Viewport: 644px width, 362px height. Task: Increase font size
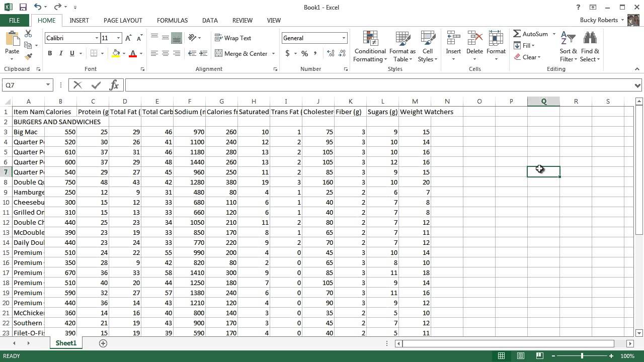click(x=128, y=38)
